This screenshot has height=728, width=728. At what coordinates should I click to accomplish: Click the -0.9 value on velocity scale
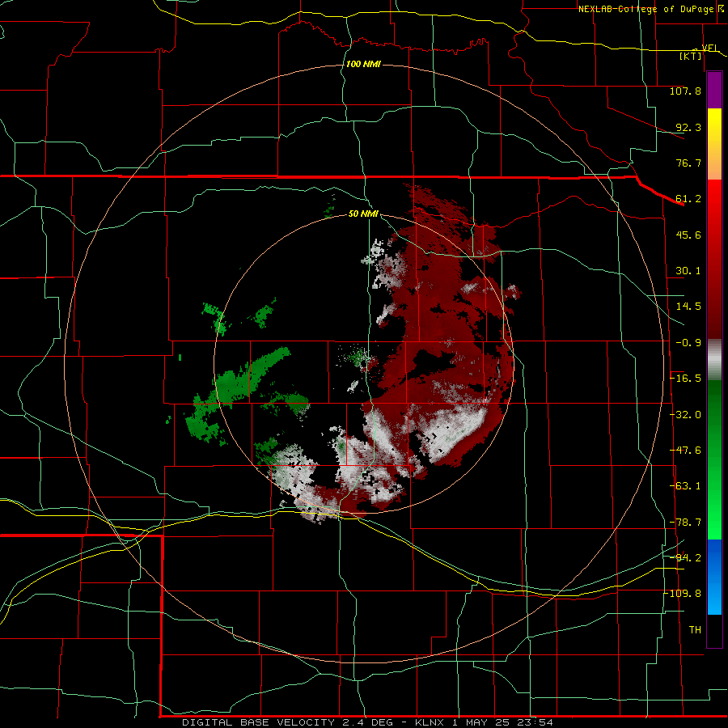688,343
